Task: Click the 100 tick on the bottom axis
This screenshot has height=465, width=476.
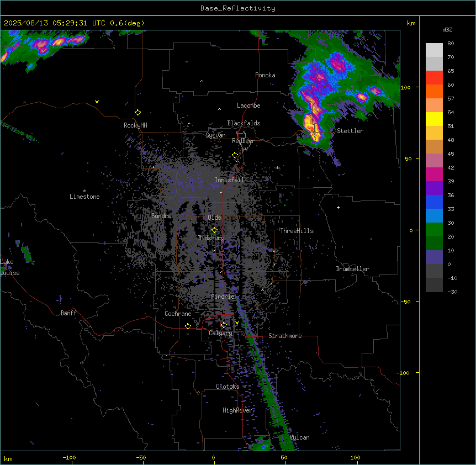Action: click(x=355, y=457)
